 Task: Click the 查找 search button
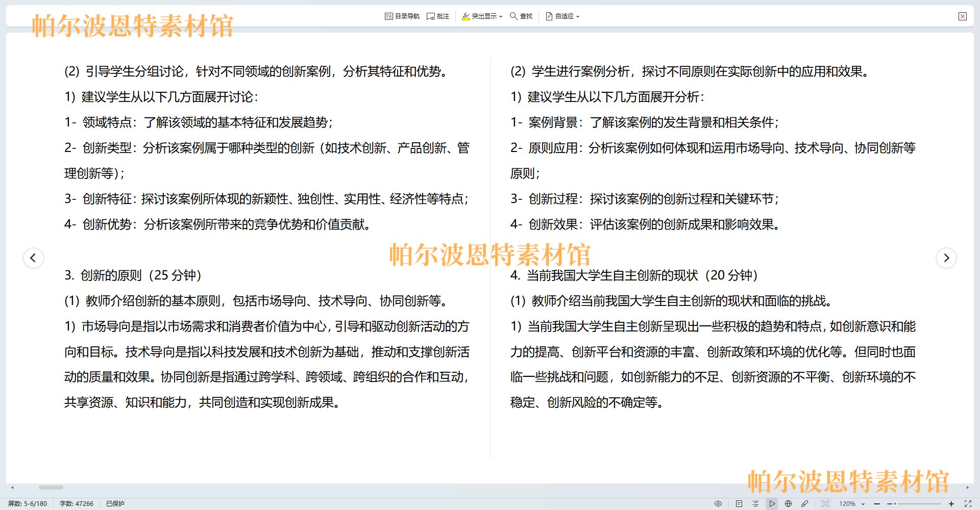click(521, 16)
